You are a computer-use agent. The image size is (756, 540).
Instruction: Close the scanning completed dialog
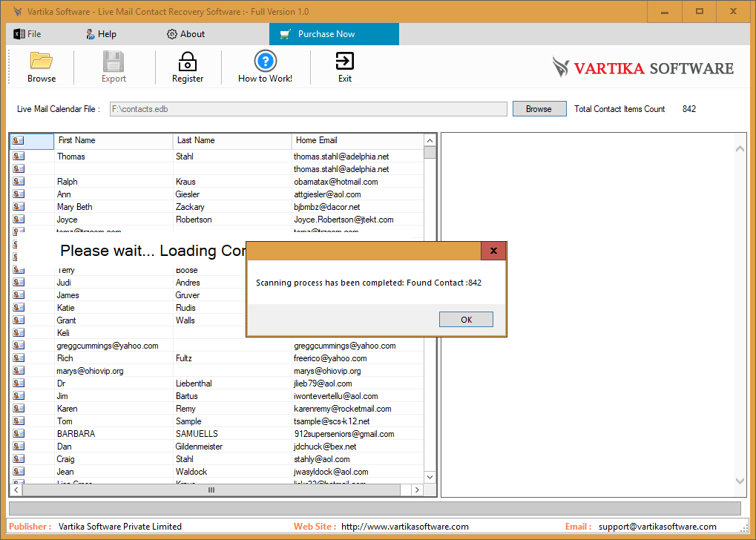tap(493, 251)
